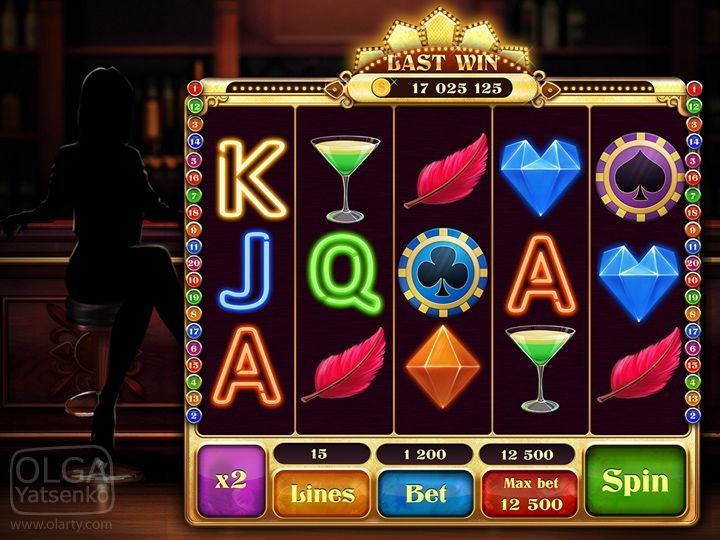Click the neon yellow K symbol
Screen dimensions: 720x540
click(x=250, y=178)
